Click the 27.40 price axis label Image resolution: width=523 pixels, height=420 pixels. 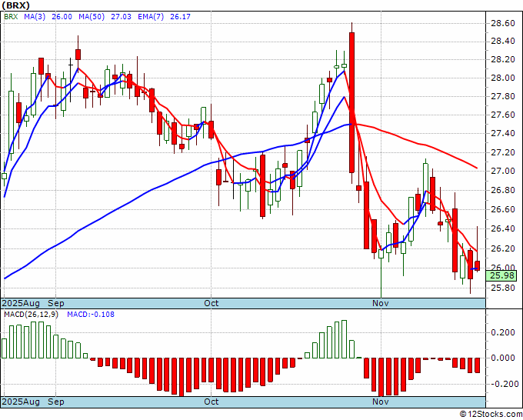coord(502,133)
